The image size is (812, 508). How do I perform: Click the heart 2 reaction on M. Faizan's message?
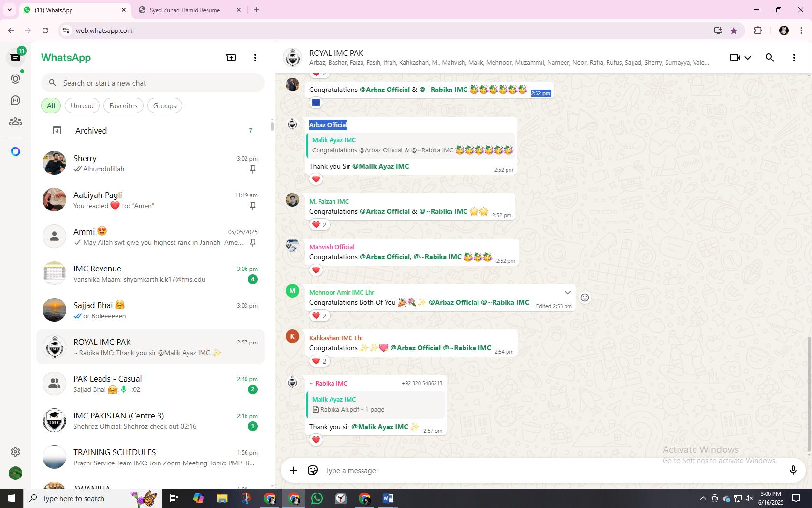point(319,224)
